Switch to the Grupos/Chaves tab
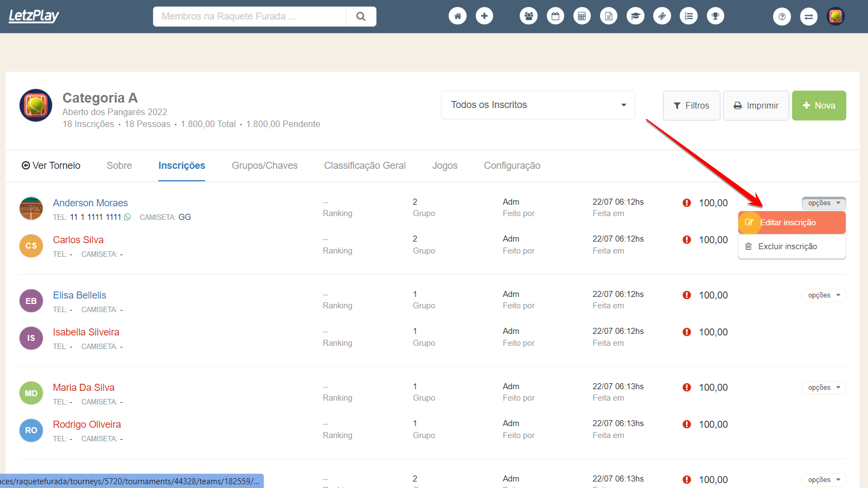This screenshot has width=868, height=488. click(x=264, y=166)
